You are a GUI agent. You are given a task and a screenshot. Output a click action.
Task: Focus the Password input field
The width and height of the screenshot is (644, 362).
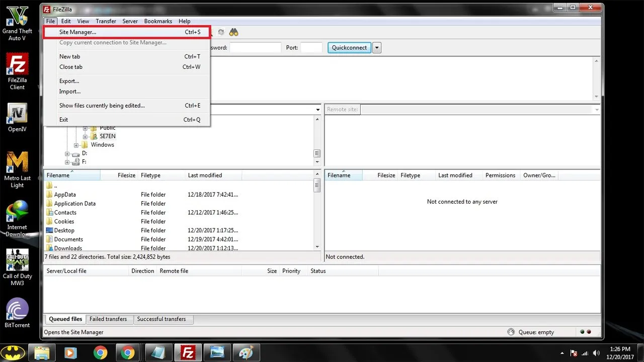(x=255, y=48)
